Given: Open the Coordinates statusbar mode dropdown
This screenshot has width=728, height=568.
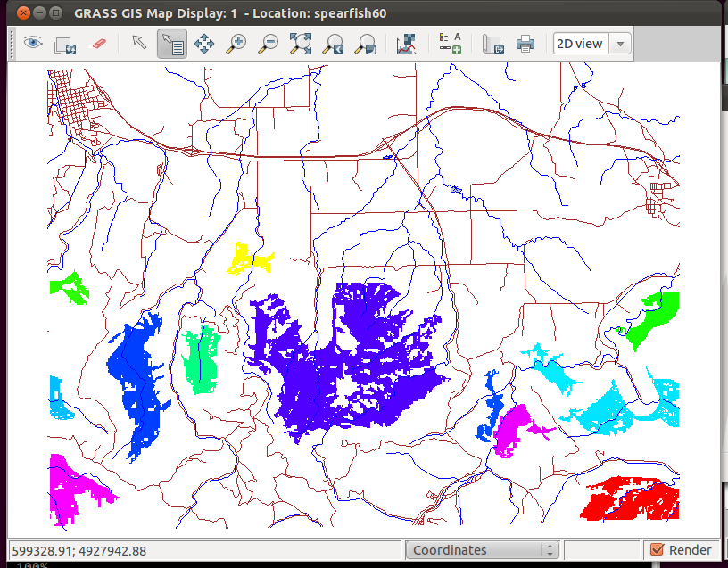Looking at the screenshot, I should point(483,550).
